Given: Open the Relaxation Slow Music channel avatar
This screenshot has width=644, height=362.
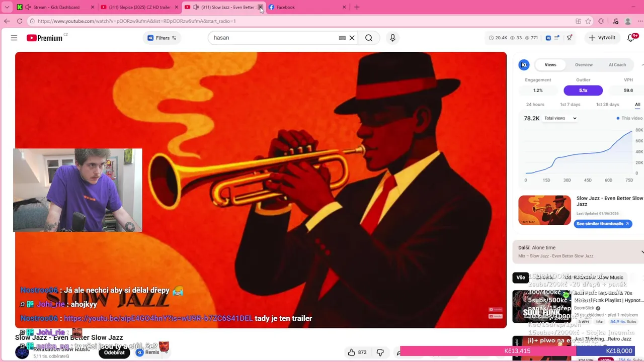Looking at the screenshot, I should click(x=22, y=352).
